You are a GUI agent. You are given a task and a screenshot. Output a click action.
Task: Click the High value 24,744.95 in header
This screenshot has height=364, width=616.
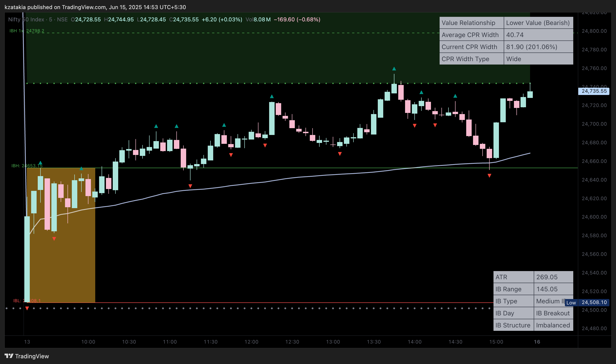point(121,19)
